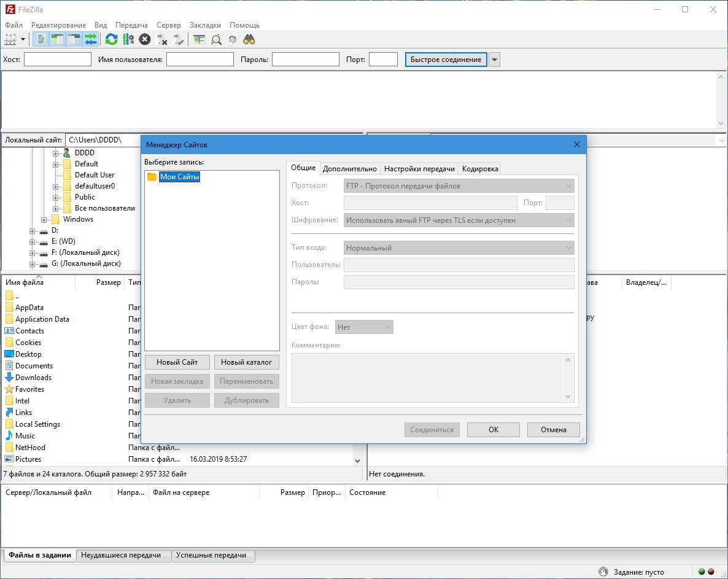This screenshot has height=579, width=728.
Task: Open file search with binoculars icon
Action: pyautogui.click(x=249, y=39)
